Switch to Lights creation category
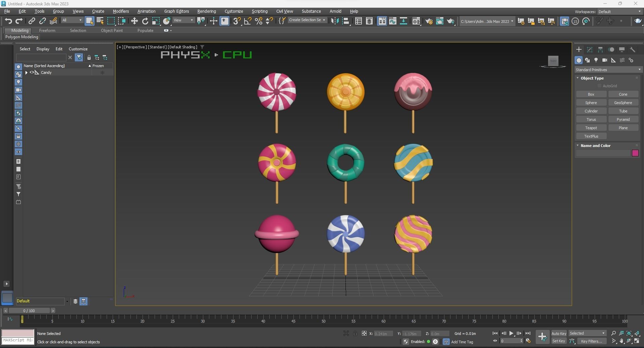 (x=596, y=60)
